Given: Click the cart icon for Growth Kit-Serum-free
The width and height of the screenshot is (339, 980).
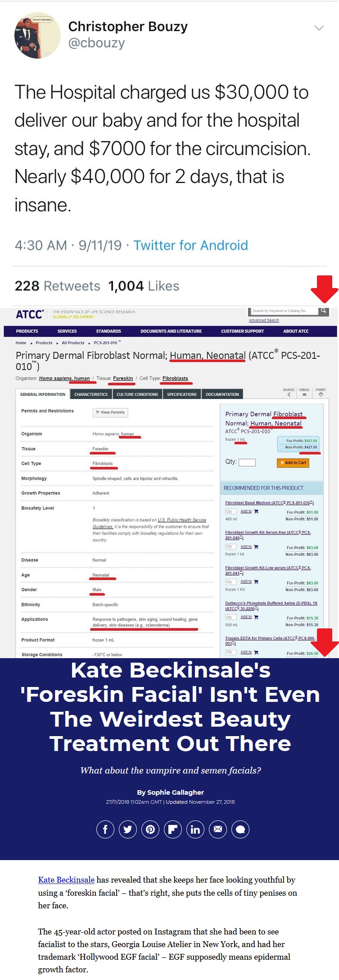Looking at the screenshot, I should tap(256, 547).
